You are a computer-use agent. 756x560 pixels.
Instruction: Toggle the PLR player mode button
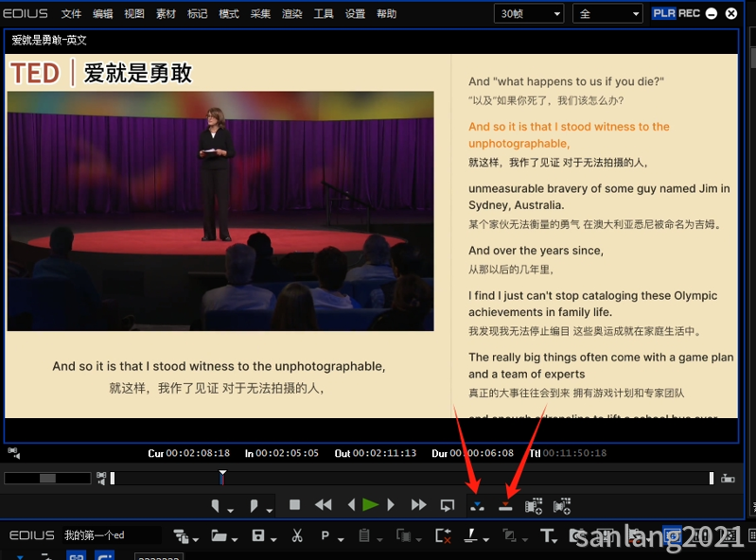coord(664,13)
